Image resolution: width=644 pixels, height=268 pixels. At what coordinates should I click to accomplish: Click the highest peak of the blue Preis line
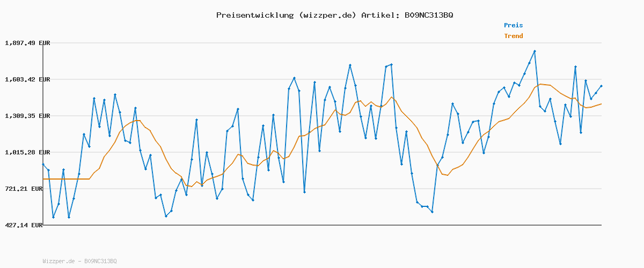click(535, 51)
